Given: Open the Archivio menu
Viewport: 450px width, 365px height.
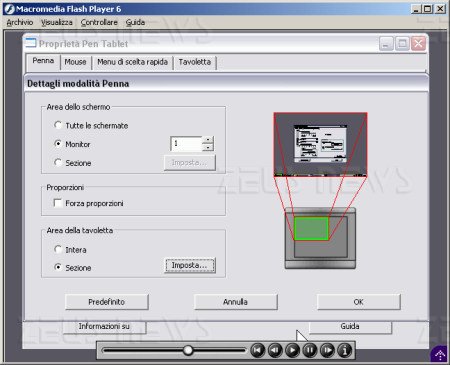Looking at the screenshot, I should tap(20, 22).
